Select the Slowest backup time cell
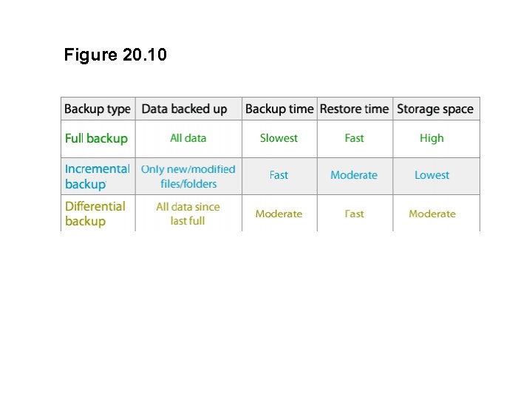This screenshot has height=399, width=532. point(279,138)
